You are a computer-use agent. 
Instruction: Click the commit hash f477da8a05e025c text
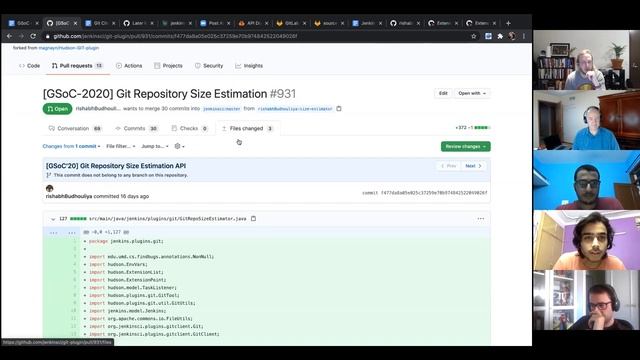point(434,193)
